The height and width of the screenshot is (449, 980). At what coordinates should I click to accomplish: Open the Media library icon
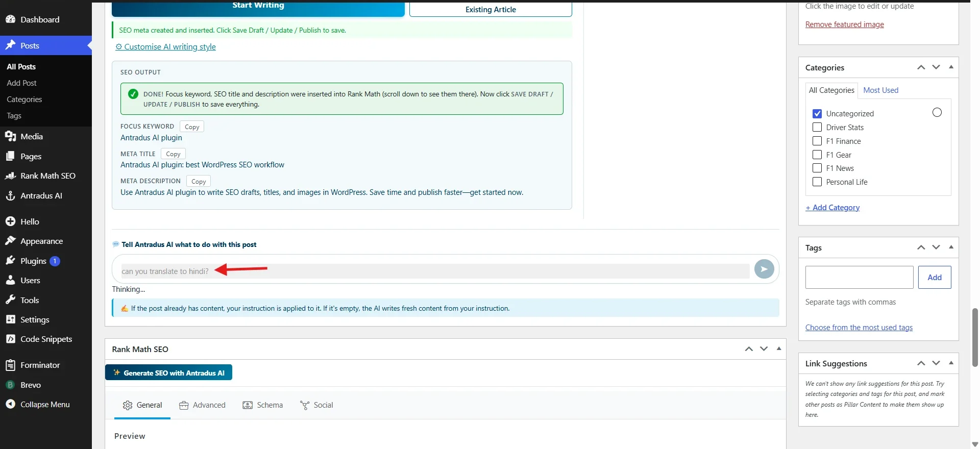(10, 136)
